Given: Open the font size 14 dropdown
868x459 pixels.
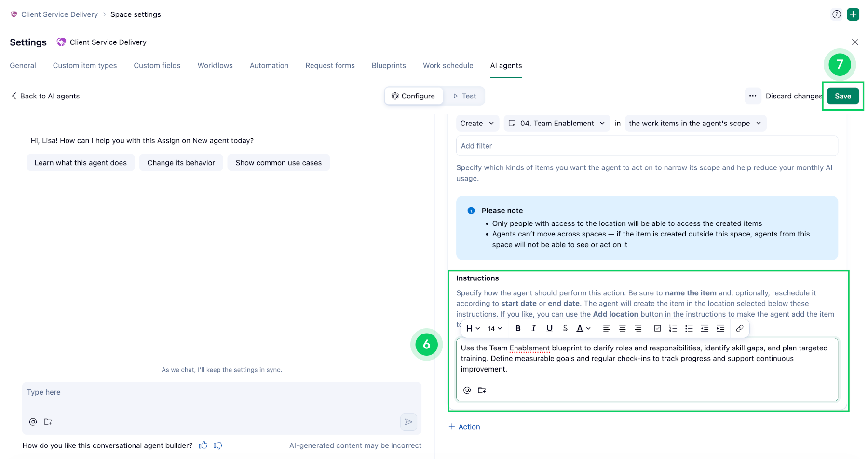Looking at the screenshot, I should click(x=495, y=328).
